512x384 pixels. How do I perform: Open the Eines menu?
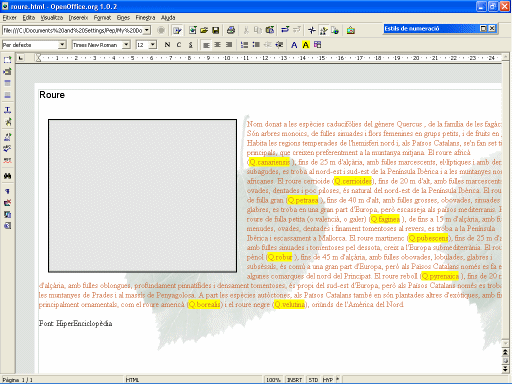tap(123, 18)
